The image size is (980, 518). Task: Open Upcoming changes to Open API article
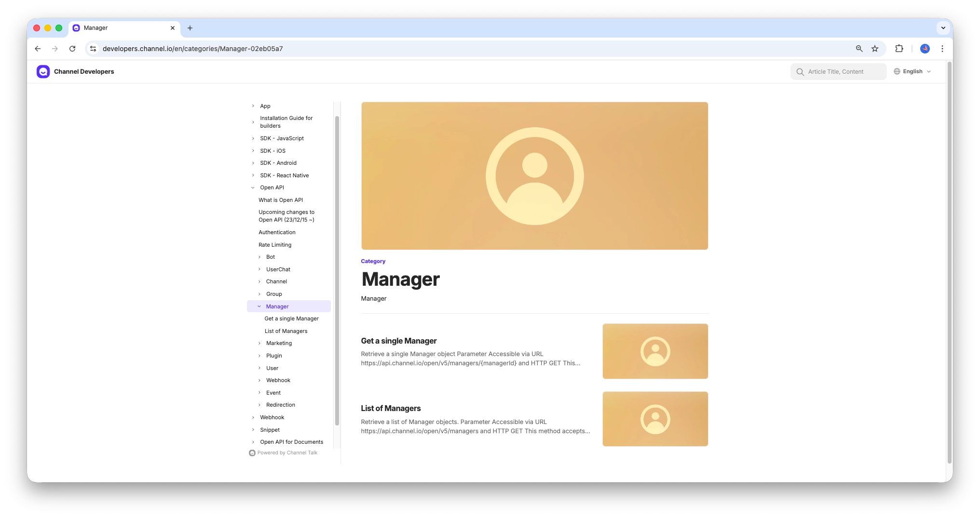coord(286,216)
